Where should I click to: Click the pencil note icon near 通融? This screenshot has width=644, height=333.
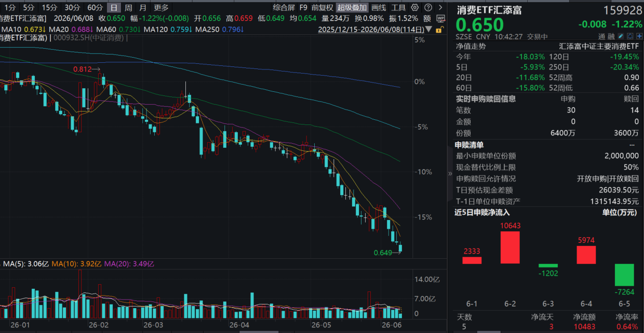621,36
